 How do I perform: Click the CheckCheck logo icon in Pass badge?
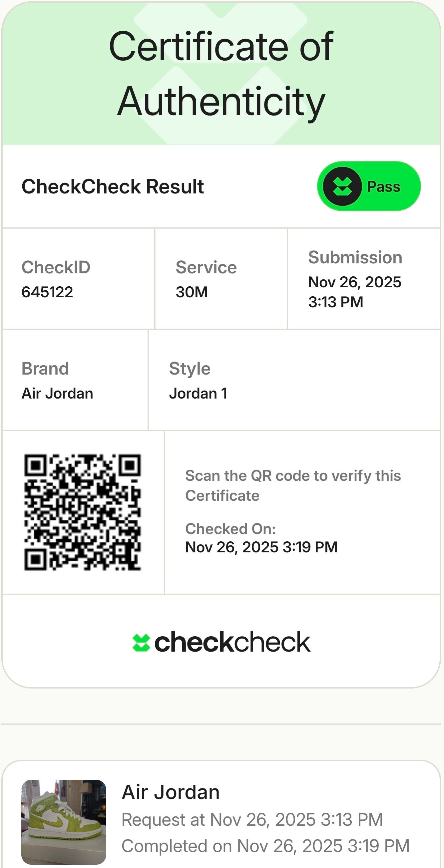tap(342, 186)
